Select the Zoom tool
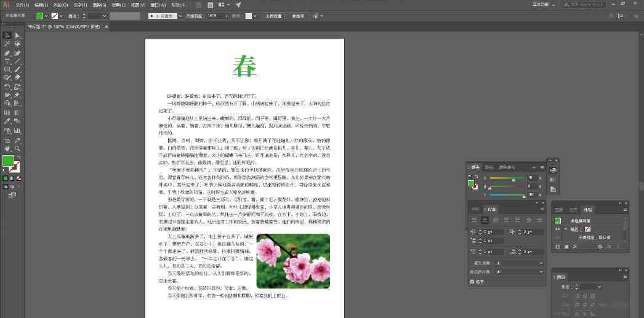The image size is (644, 318). [17, 148]
